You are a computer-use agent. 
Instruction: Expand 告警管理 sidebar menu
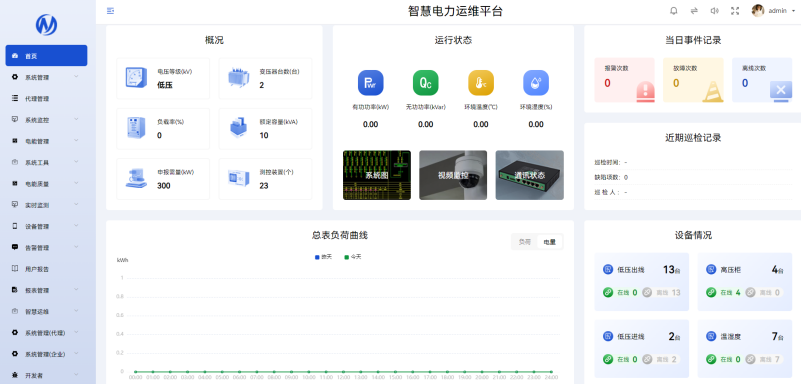[46, 247]
